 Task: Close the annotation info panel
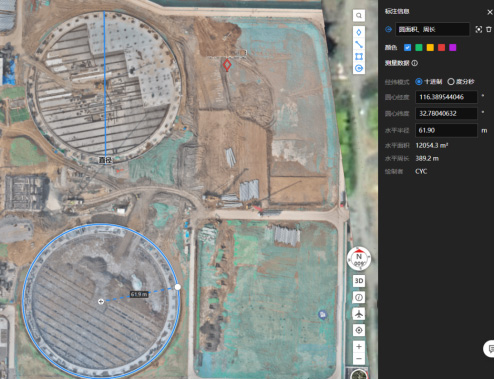(x=490, y=12)
